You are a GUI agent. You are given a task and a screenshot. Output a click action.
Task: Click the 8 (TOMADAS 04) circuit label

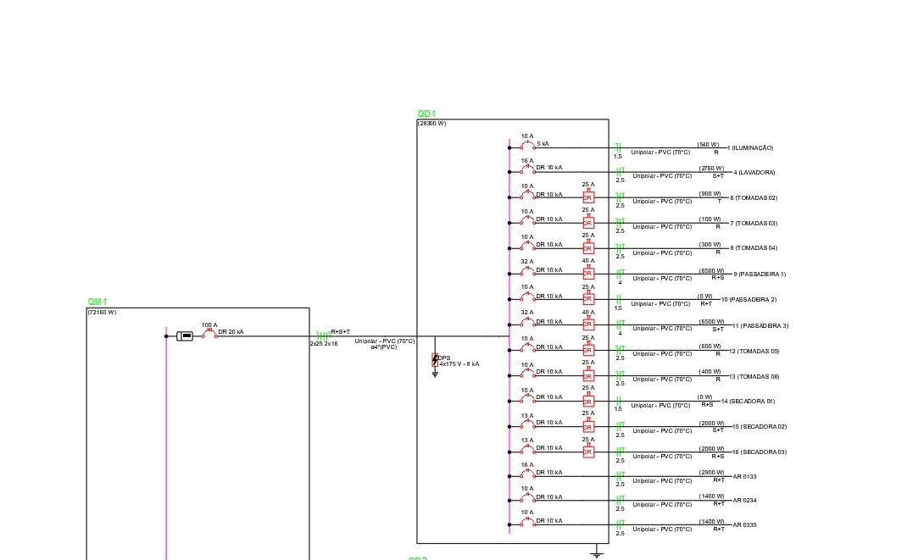[x=754, y=248]
